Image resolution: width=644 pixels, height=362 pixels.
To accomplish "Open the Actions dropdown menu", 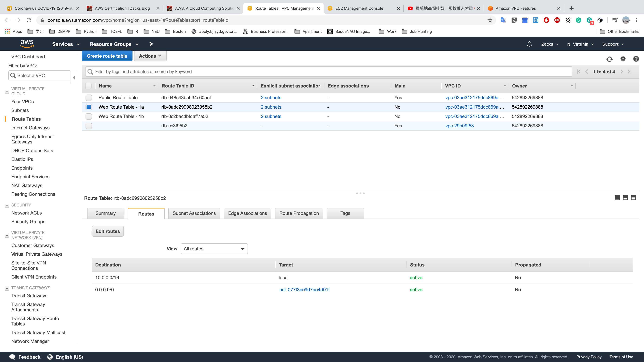I will click(x=150, y=56).
